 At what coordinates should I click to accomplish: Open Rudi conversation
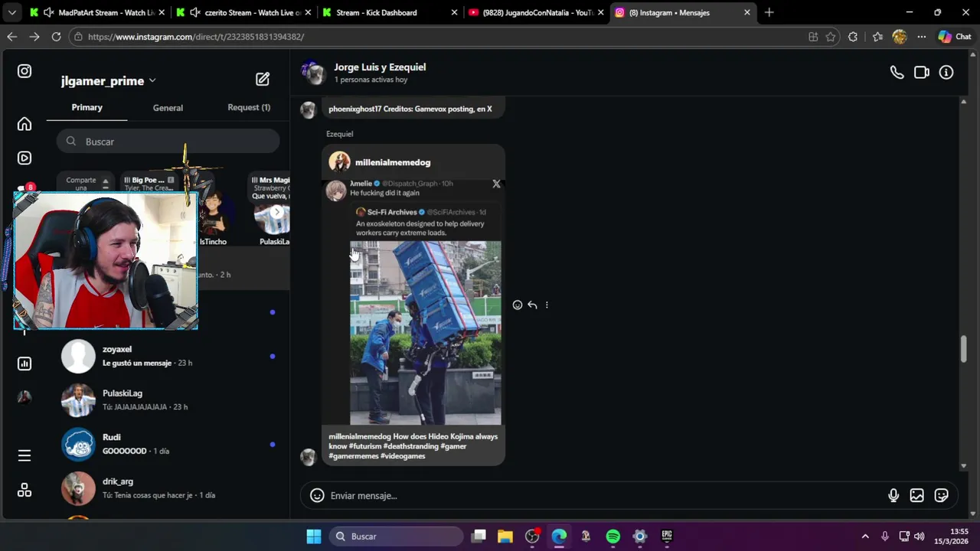click(x=168, y=445)
